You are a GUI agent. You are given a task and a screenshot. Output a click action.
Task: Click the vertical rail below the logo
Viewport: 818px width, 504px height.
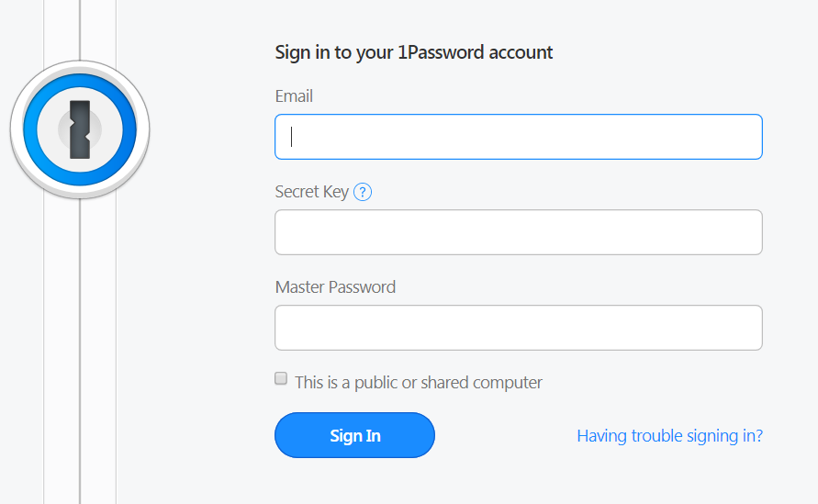80,351
